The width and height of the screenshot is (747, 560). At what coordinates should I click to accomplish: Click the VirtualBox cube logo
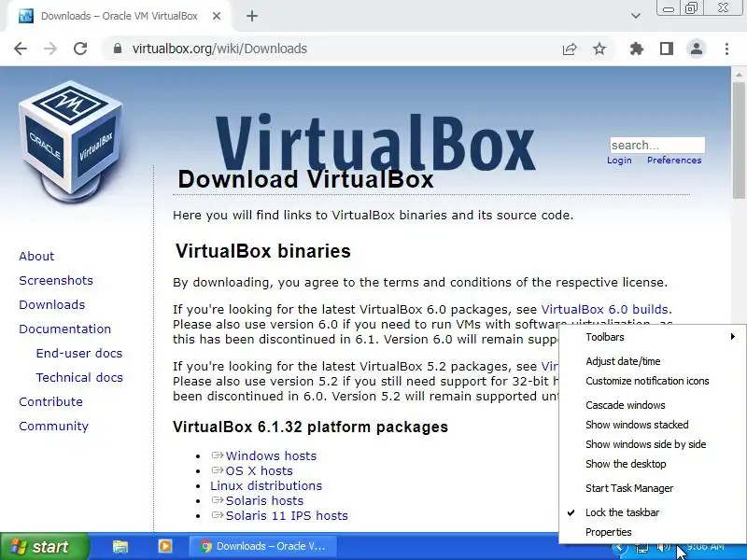tap(71, 143)
